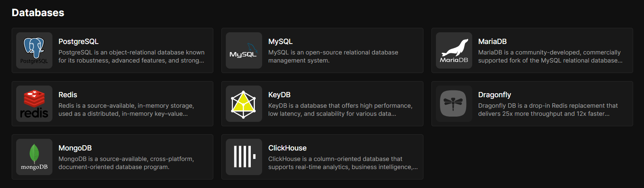The image size is (644, 188).
Task: Click the PostgreSQL elephant logo
Action: coord(34,50)
